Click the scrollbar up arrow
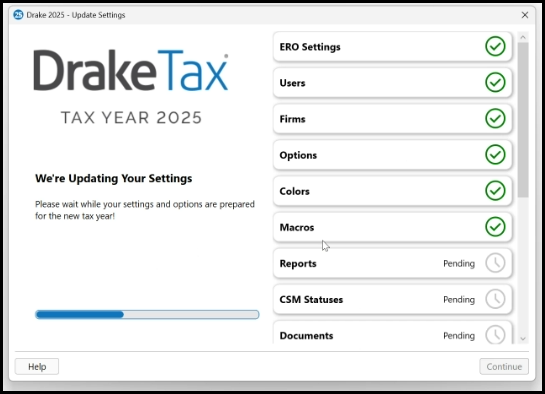The height and width of the screenshot is (394, 545). click(523, 37)
